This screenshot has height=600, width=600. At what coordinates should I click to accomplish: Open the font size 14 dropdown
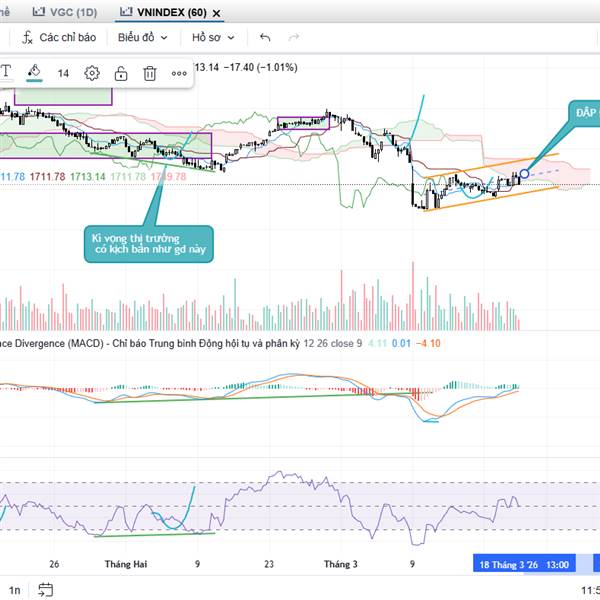click(x=63, y=73)
